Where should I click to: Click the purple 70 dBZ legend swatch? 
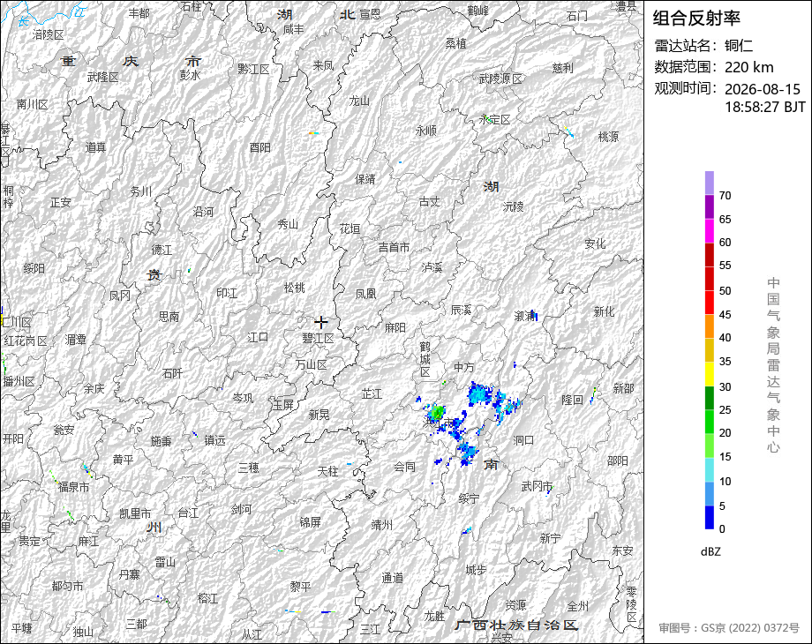709,183
